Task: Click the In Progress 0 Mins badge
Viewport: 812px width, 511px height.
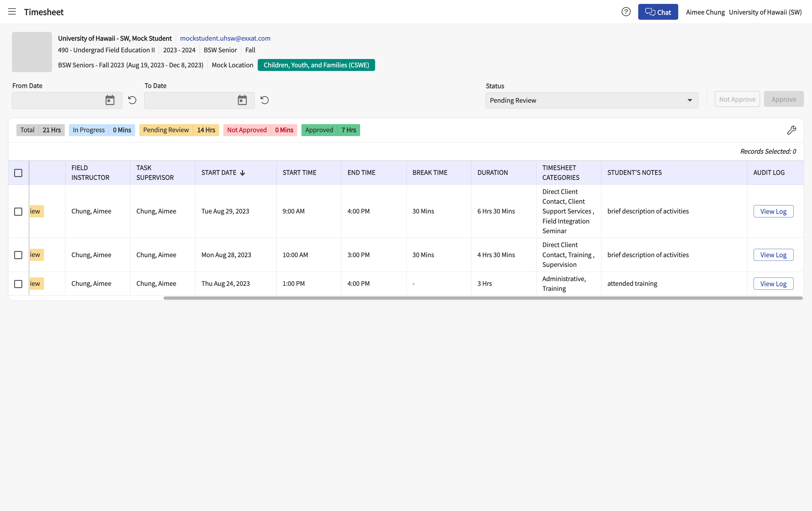Action: [102, 130]
